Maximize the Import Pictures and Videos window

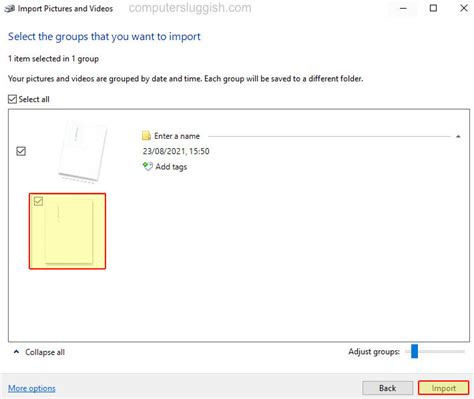pos(433,8)
